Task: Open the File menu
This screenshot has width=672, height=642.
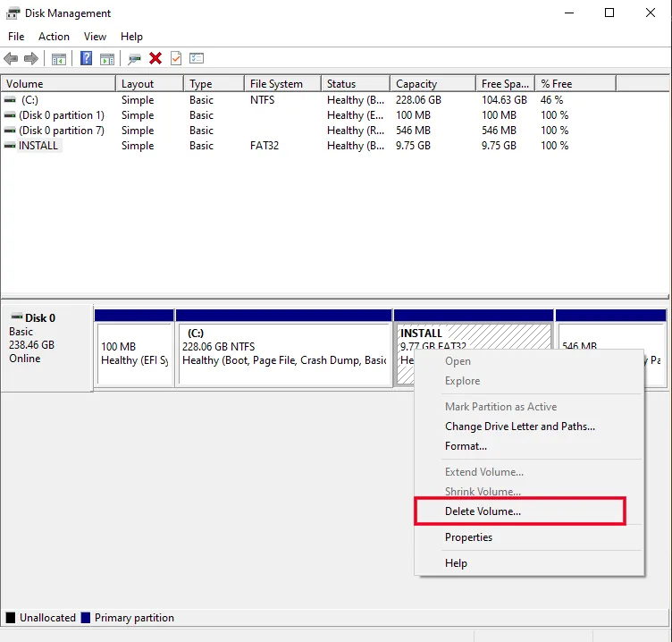Action: [16, 37]
